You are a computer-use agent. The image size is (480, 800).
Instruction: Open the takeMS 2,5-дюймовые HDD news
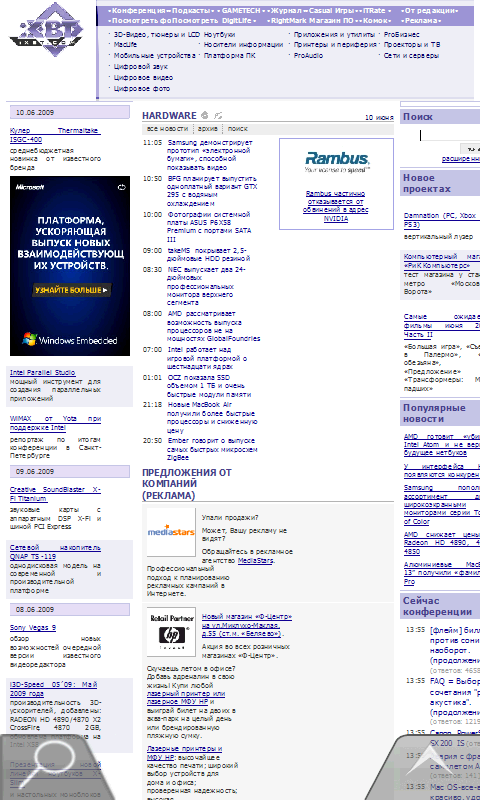209,255
